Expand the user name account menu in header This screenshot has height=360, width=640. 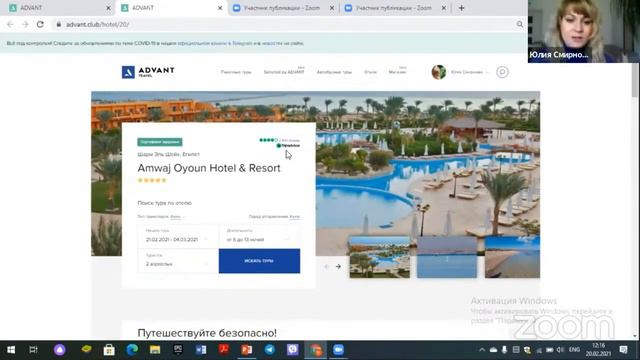click(x=469, y=72)
